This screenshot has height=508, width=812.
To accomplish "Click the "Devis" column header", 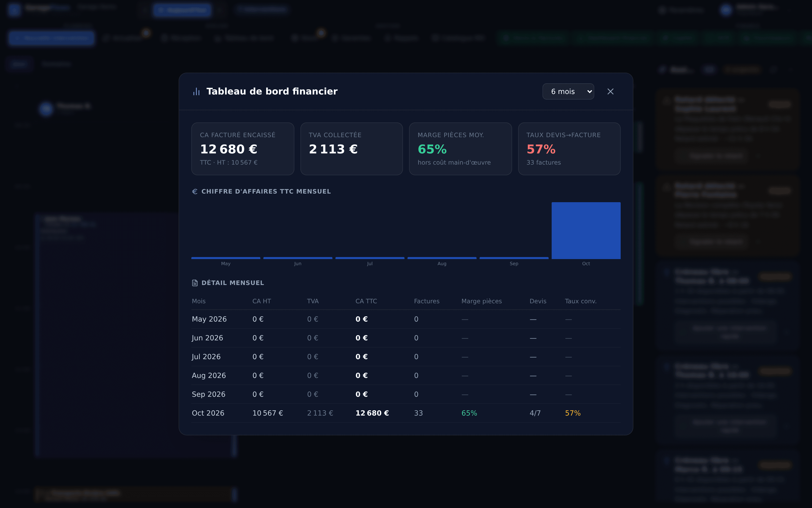I will coord(538,301).
